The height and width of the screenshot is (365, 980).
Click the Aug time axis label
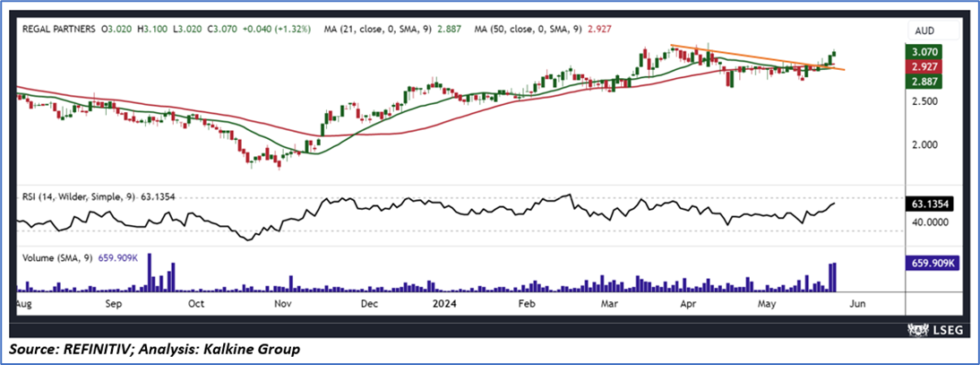tap(23, 304)
